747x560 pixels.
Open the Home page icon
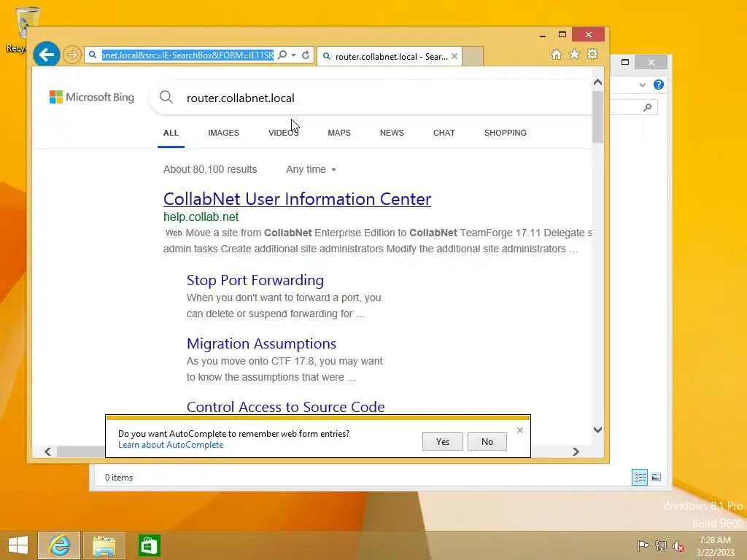tap(557, 54)
